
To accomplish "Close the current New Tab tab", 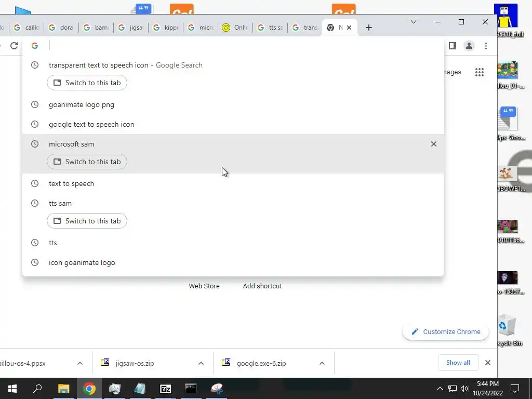I will (x=349, y=28).
